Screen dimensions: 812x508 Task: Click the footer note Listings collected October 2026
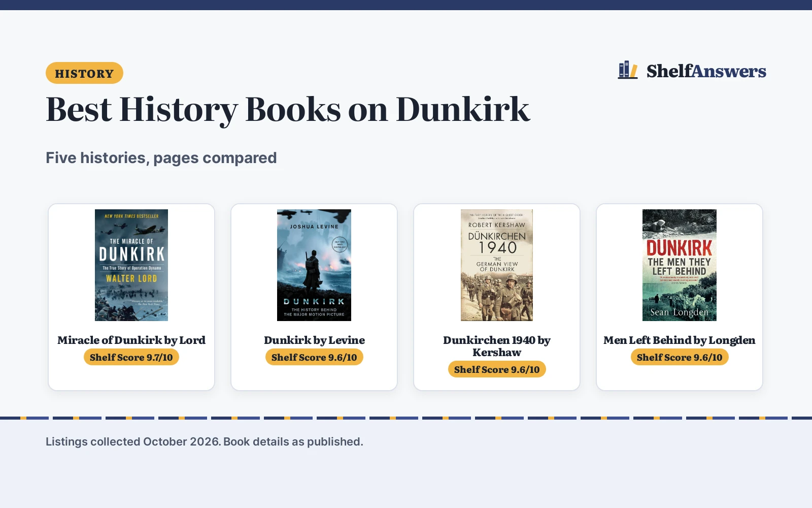click(x=205, y=441)
